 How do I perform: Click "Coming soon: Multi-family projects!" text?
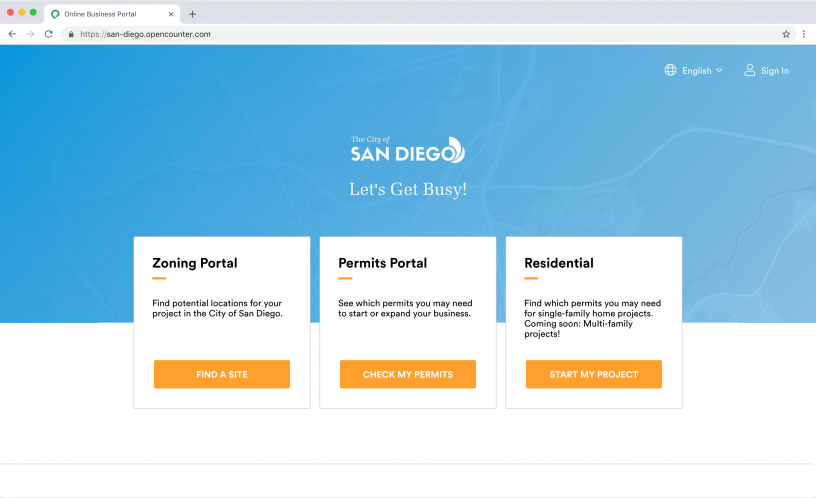[x=578, y=328]
